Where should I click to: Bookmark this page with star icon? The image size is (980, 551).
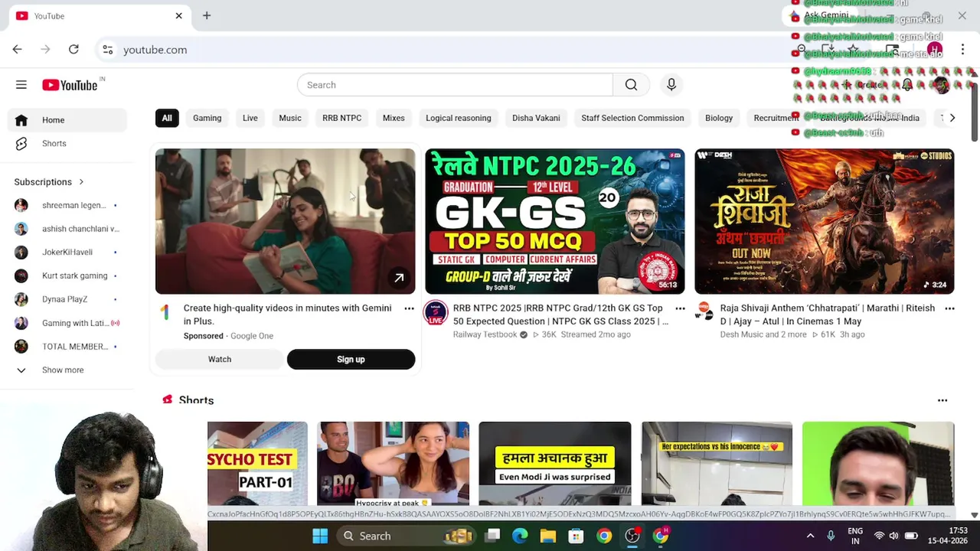(x=853, y=50)
